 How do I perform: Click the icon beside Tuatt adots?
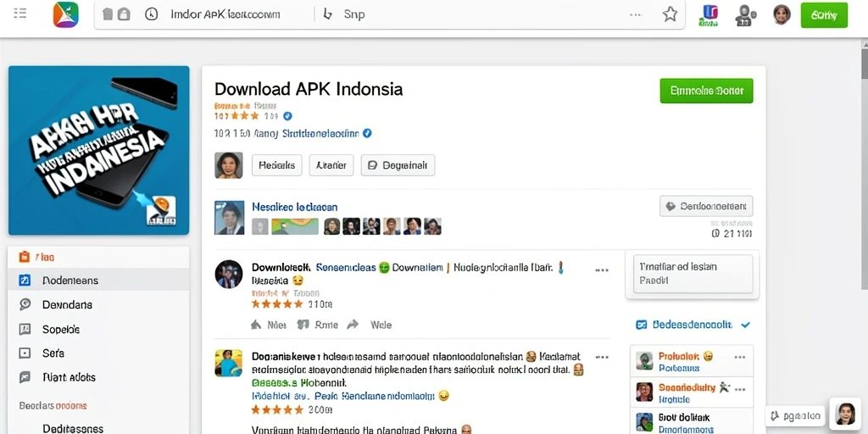25,377
